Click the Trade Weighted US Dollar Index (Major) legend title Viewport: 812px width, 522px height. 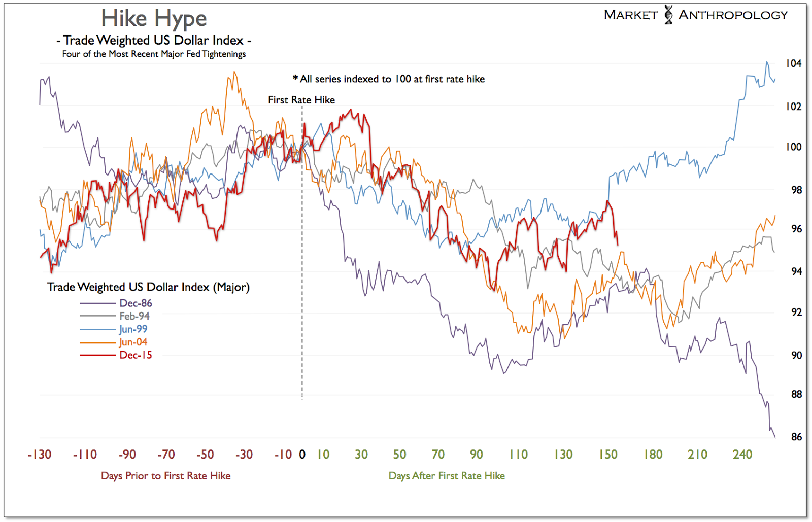(x=148, y=287)
